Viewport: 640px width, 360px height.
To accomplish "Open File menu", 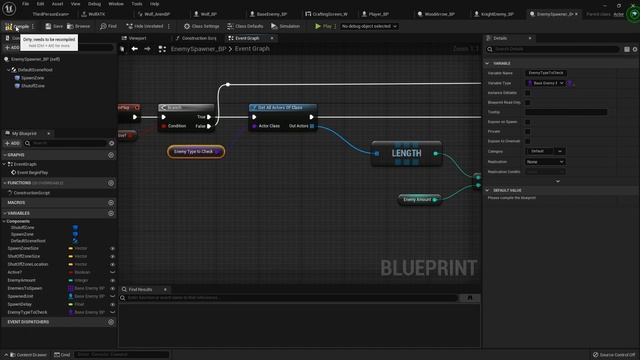I will [25, 4].
